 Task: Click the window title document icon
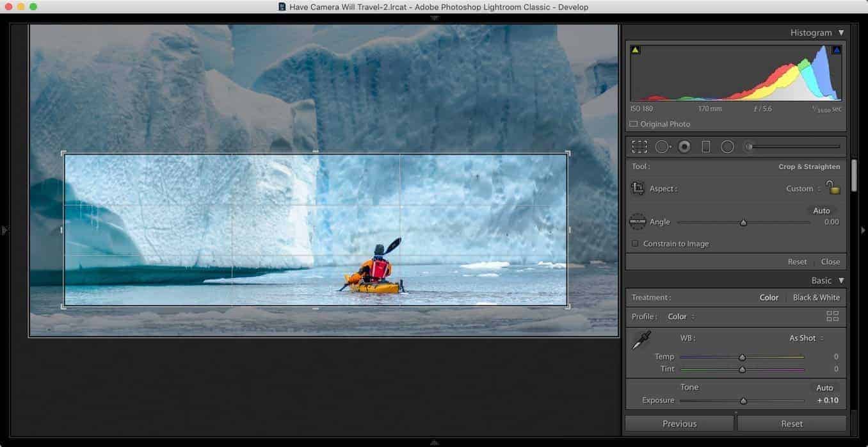(x=282, y=7)
